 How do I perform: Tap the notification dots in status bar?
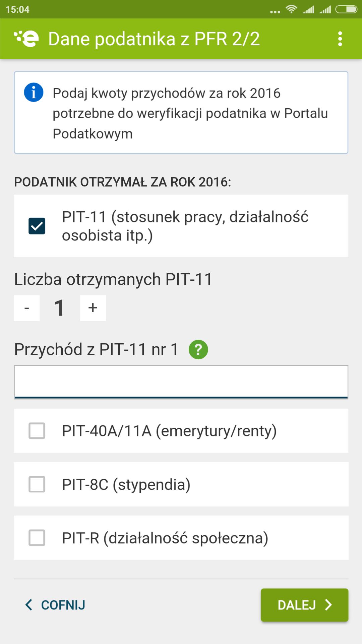[275, 12]
